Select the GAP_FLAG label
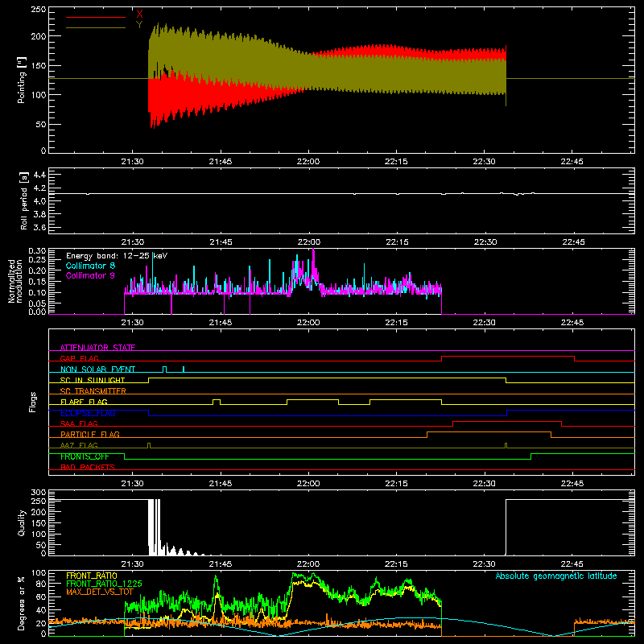The image size is (644, 644). point(79,358)
